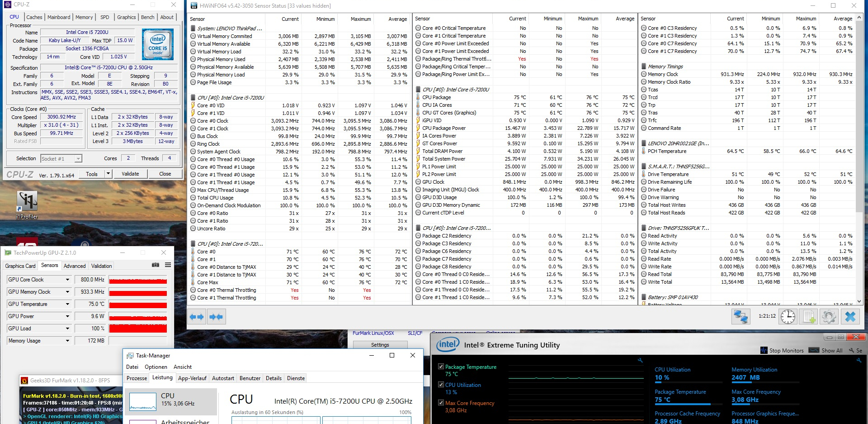Open GPU Temperature sensor dropdown
Image resolution: width=868 pixels, height=424 pixels.
pos(67,304)
